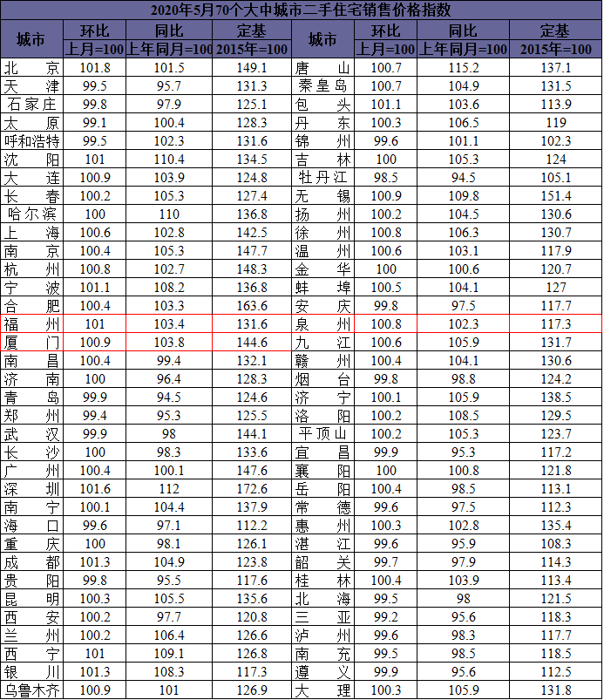Select the 秦皇岛 city cell

(322, 86)
